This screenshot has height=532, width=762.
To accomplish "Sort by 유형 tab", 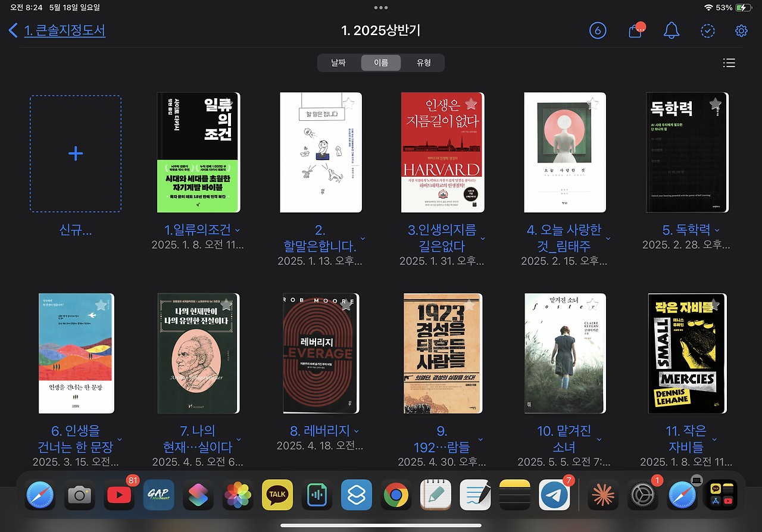I will coord(423,62).
